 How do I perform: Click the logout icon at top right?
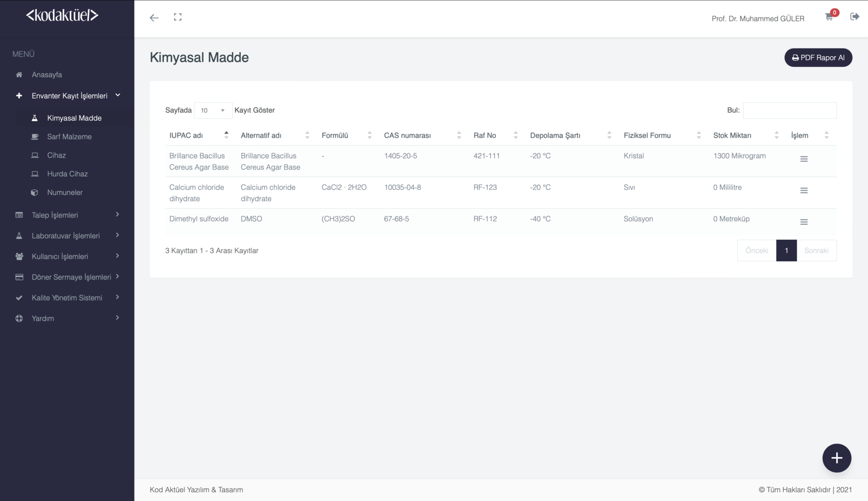pyautogui.click(x=855, y=17)
